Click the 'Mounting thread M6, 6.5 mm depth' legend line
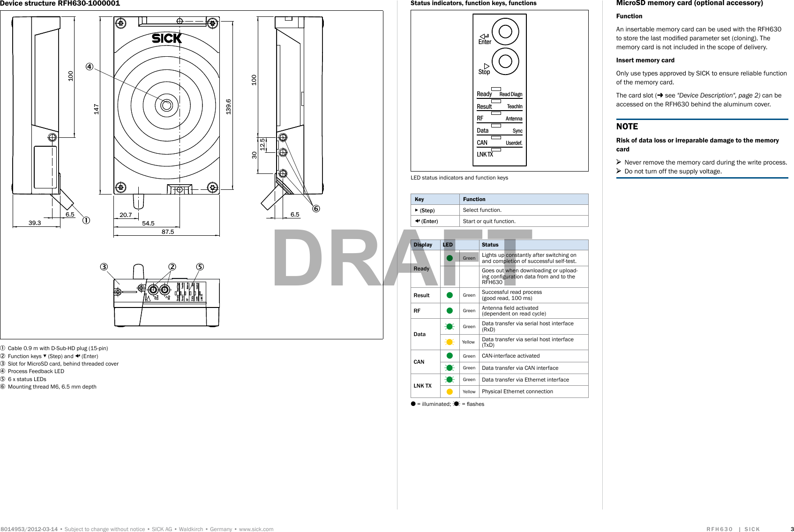794x532 pixels. pos(48,387)
